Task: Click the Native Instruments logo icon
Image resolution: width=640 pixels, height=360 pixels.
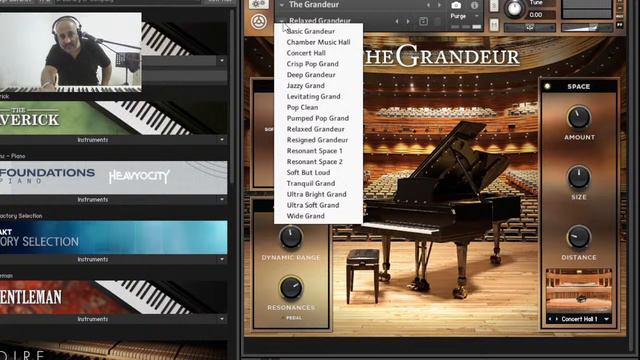Action: pyautogui.click(x=259, y=22)
